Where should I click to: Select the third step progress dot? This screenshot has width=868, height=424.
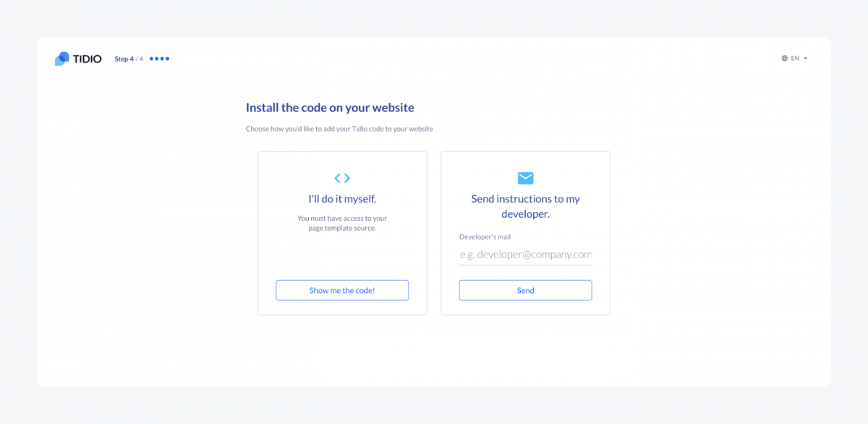click(162, 59)
